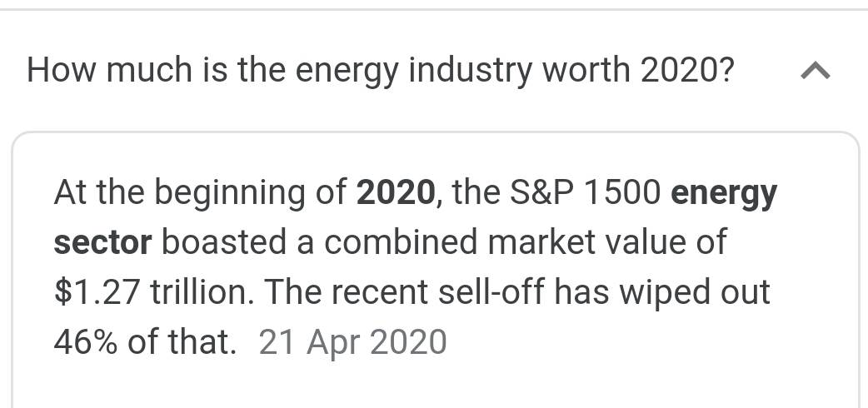
Task: Click '2020?' at the end of the question
Action: coord(687,72)
